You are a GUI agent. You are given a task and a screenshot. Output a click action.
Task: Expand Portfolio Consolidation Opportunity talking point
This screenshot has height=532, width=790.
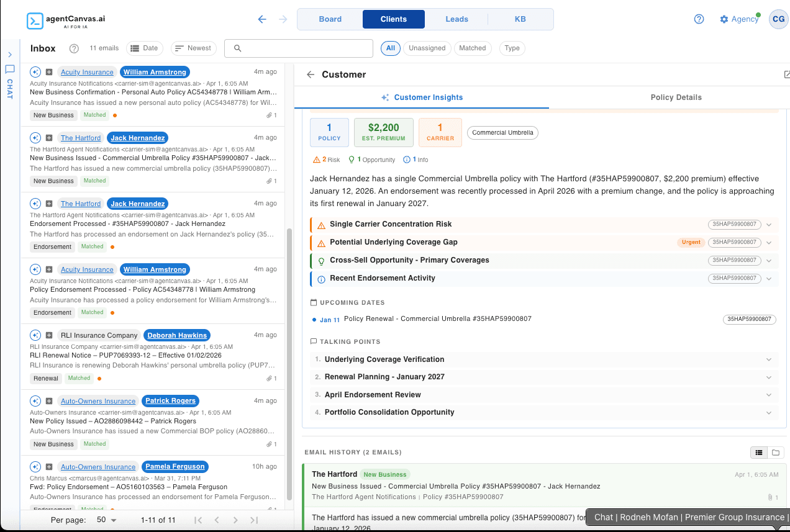[543, 412]
